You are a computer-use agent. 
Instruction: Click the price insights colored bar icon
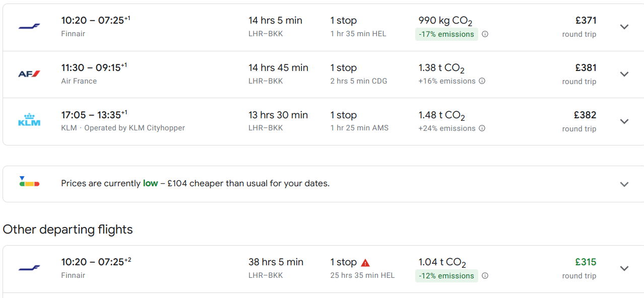coord(29,182)
